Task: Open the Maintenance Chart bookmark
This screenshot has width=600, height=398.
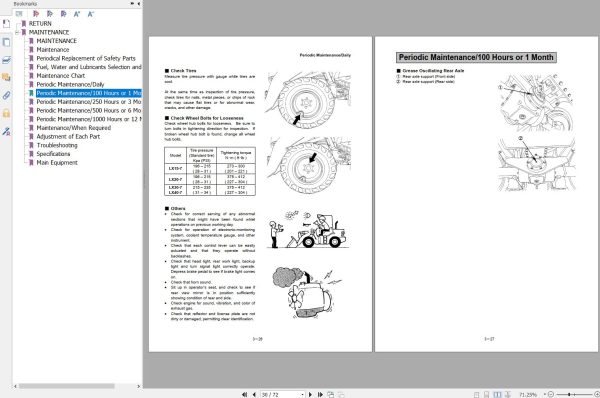Action: coord(61,76)
